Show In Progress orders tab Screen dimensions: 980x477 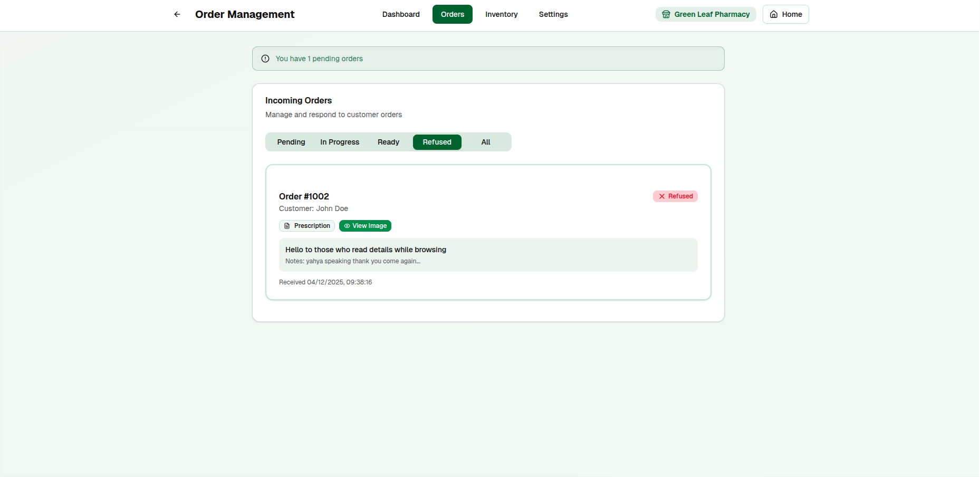point(340,142)
